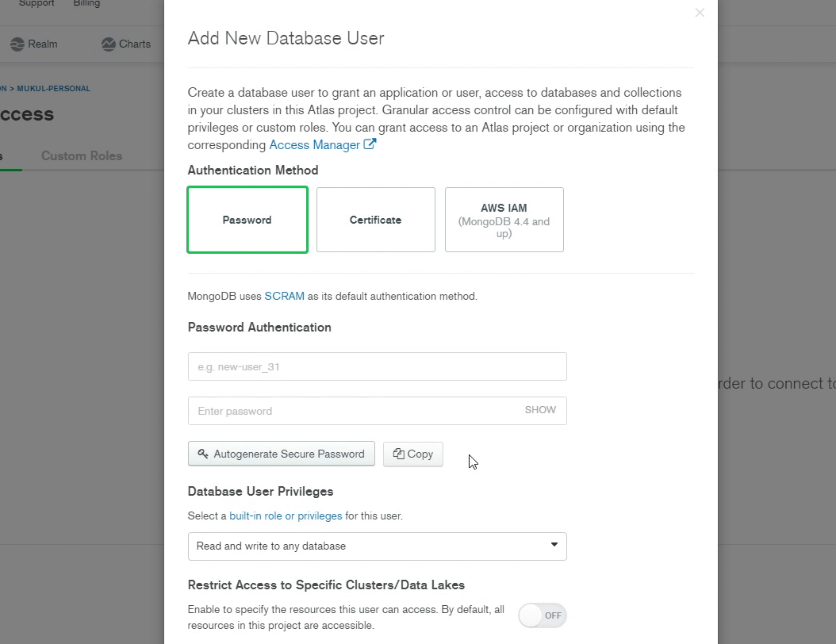836x644 pixels.
Task: Select Password authentication method
Action: click(247, 220)
